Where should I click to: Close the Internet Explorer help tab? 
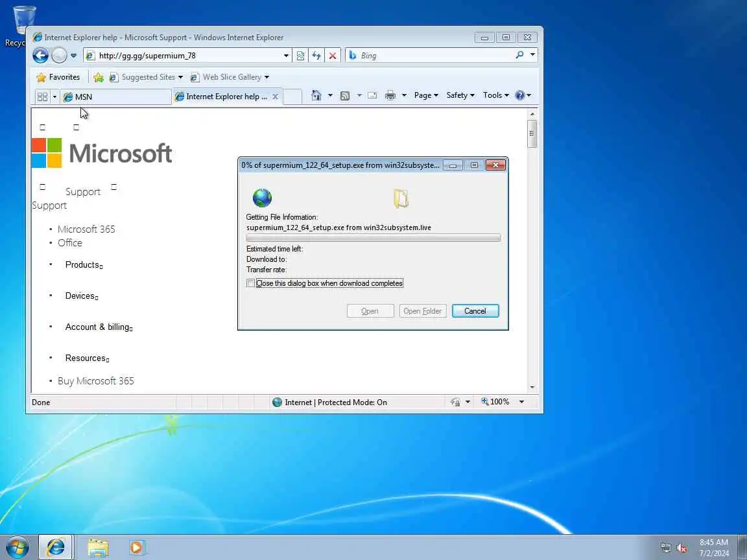[x=276, y=97]
